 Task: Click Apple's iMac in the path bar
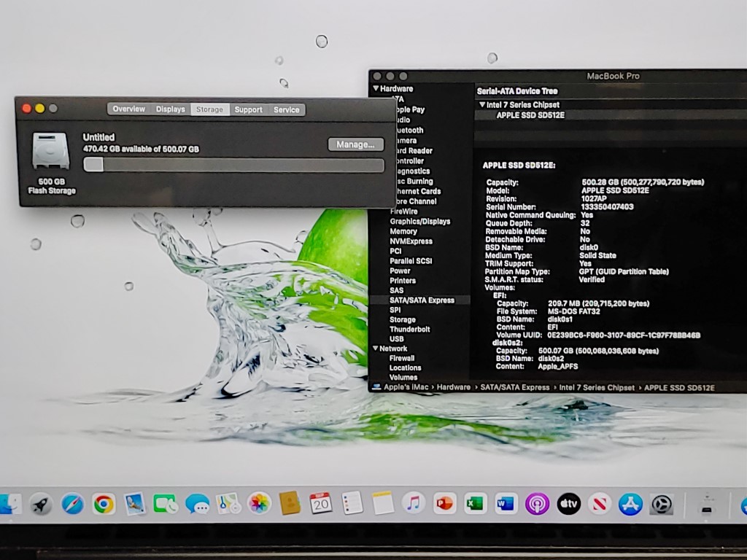[x=406, y=387]
